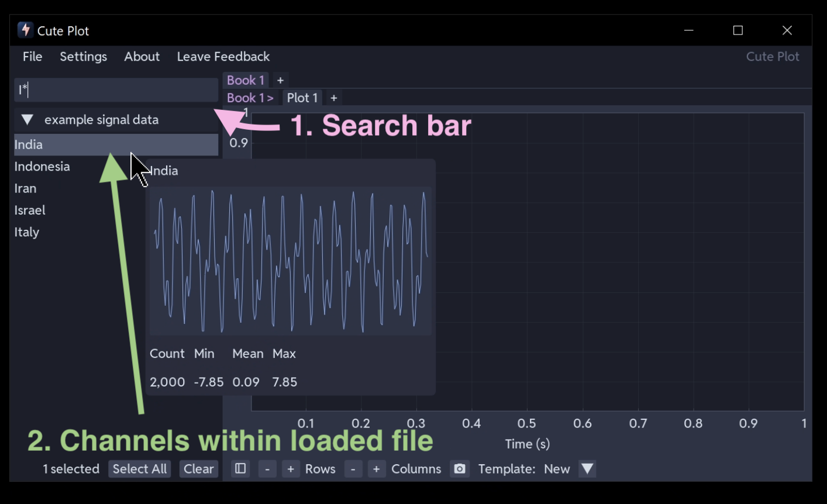The width and height of the screenshot is (827, 504).
Task: Click the plus icon to add a Row
Action: click(x=291, y=468)
